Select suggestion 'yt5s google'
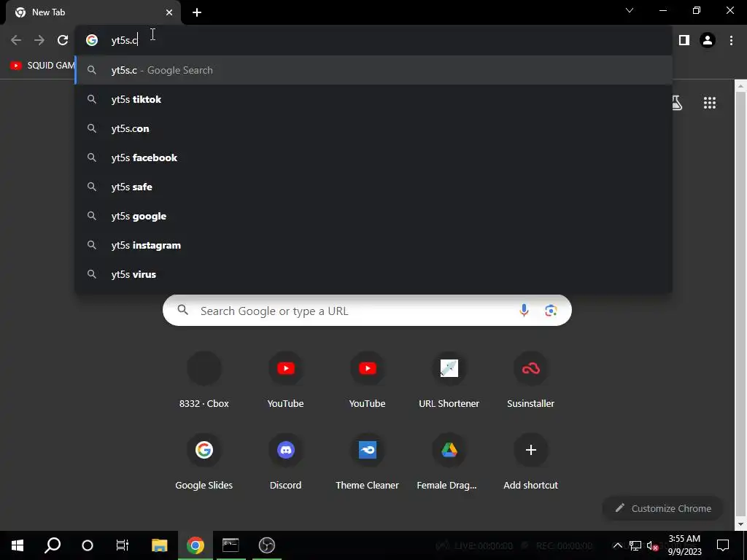Viewport: 747px width, 560px height. [x=373, y=216]
